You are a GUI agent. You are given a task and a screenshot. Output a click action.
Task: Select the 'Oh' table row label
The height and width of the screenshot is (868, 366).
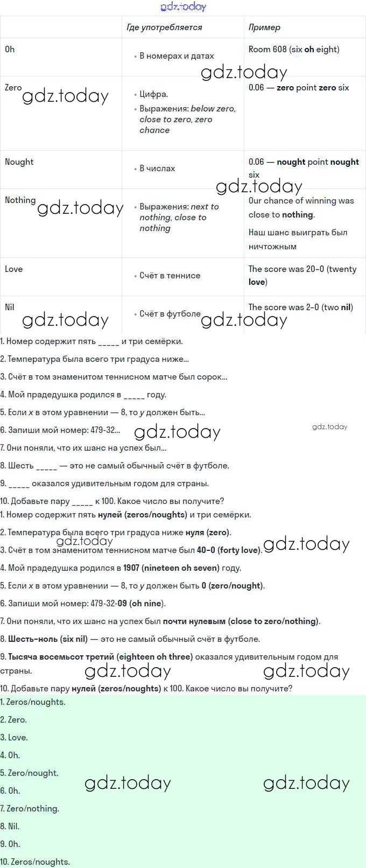tap(10, 50)
